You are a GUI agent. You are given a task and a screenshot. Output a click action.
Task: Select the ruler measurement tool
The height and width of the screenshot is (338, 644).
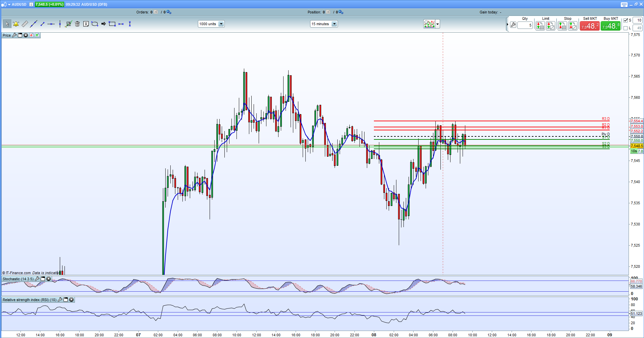point(25,24)
